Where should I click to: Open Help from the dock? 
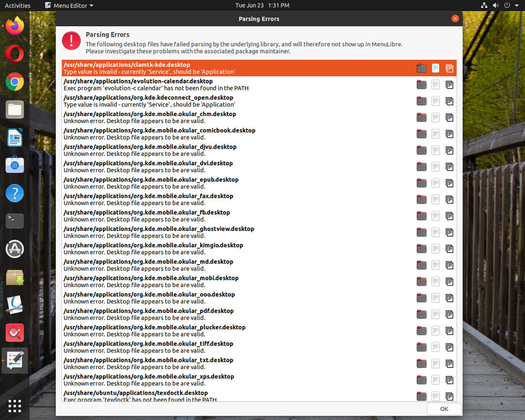[x=15, y=193]
